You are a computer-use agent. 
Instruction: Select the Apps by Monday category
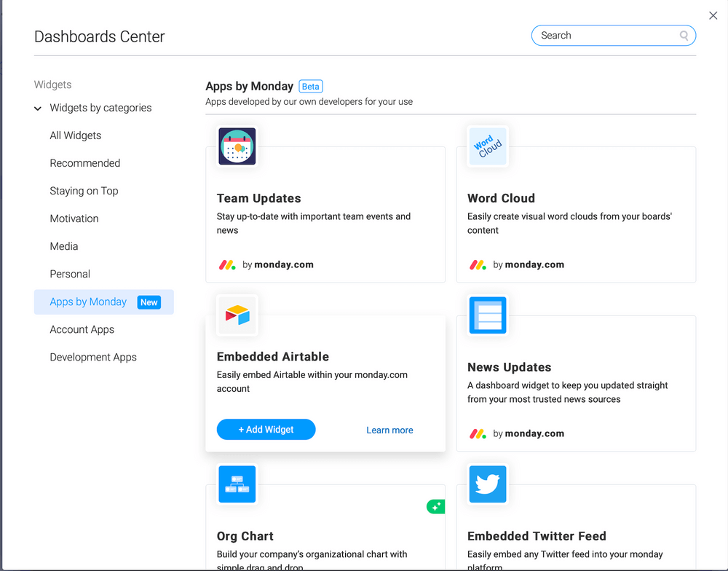pos(87,302)
